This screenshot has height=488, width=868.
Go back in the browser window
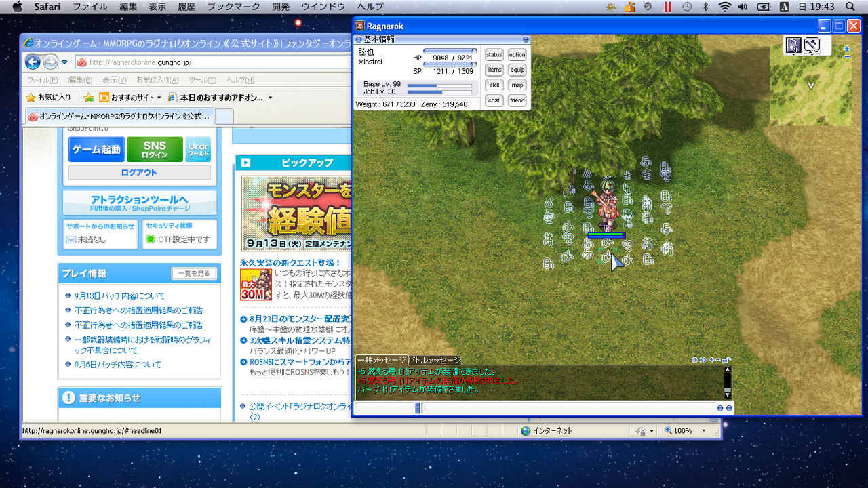point(33,62)
